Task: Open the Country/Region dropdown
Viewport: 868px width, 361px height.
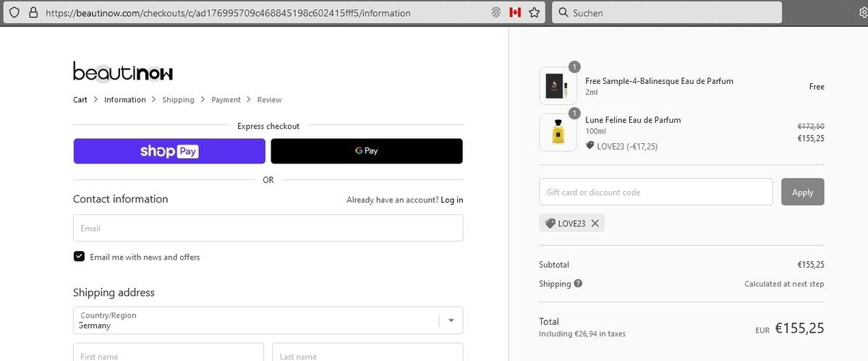Action: [x=268, y=320]
